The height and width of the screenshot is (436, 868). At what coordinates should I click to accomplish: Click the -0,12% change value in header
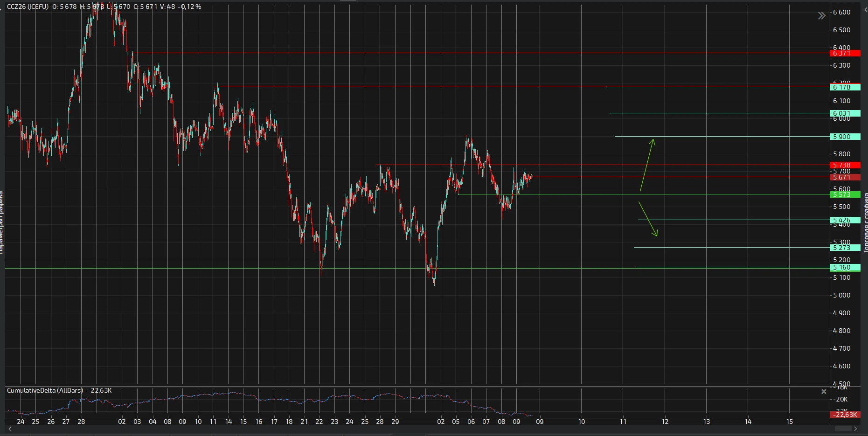(189, 7)
